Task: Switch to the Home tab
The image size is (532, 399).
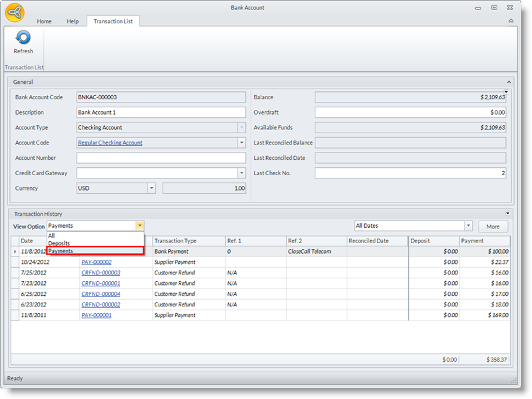Action: click(x=44, y=21)
